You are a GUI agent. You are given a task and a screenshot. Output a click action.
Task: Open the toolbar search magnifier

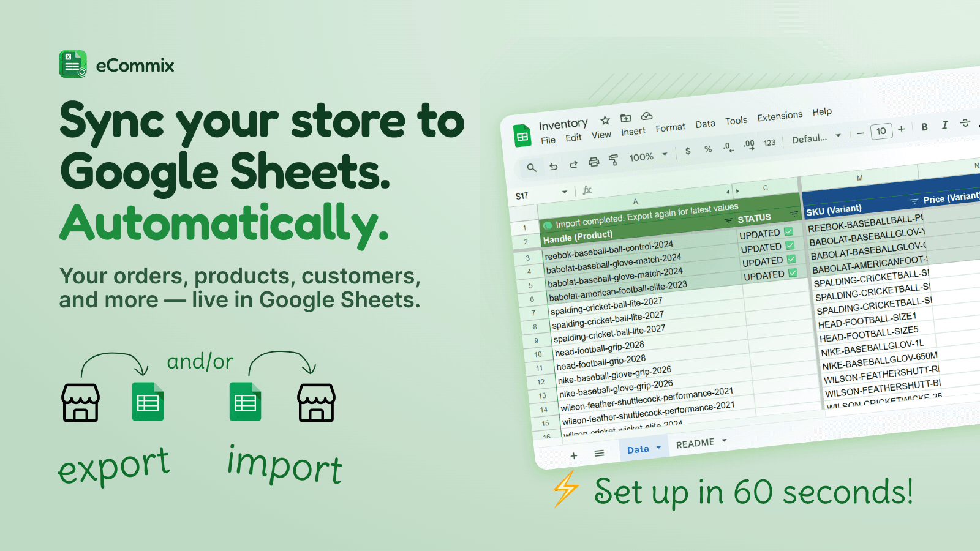[x=531, y=167]
